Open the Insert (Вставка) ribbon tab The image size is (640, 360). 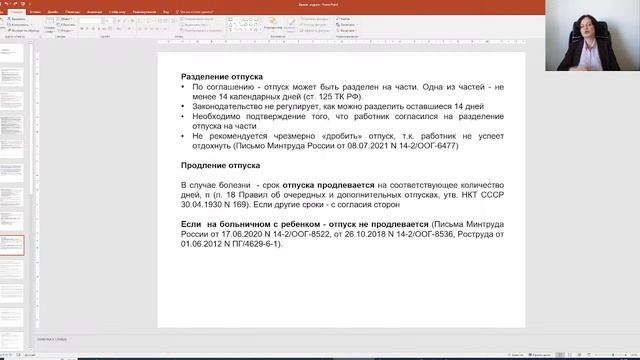[x=35, y=12]
